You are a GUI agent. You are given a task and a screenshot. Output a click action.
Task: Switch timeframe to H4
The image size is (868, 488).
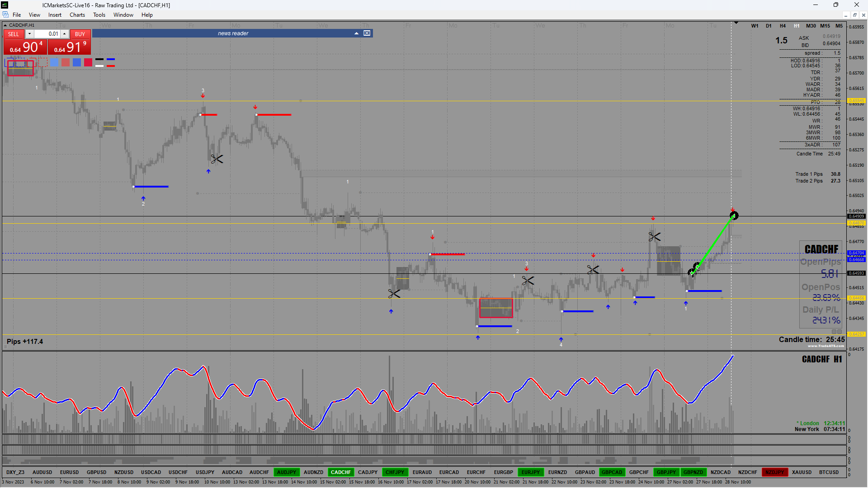(x=783, y=26)
